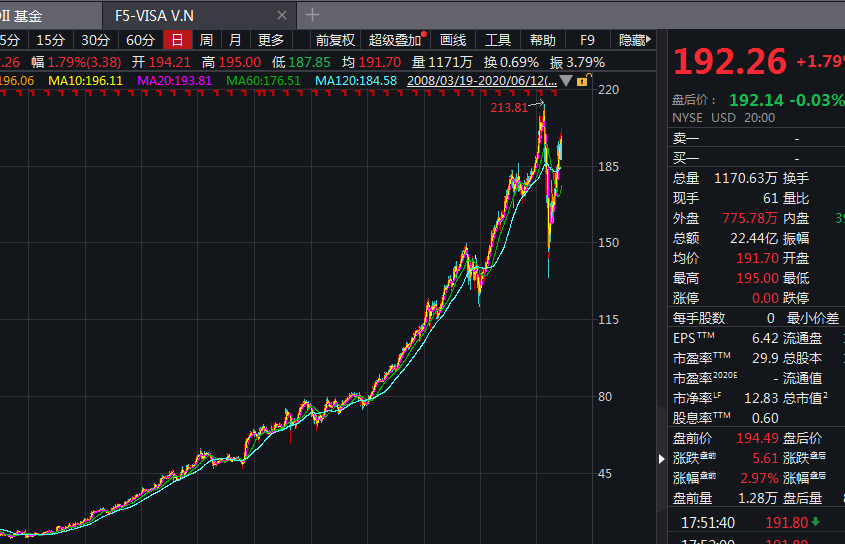Click the 均价 value 191.70 in side panel
Viewport: 845px width, 544px height.
coord(757,258)
